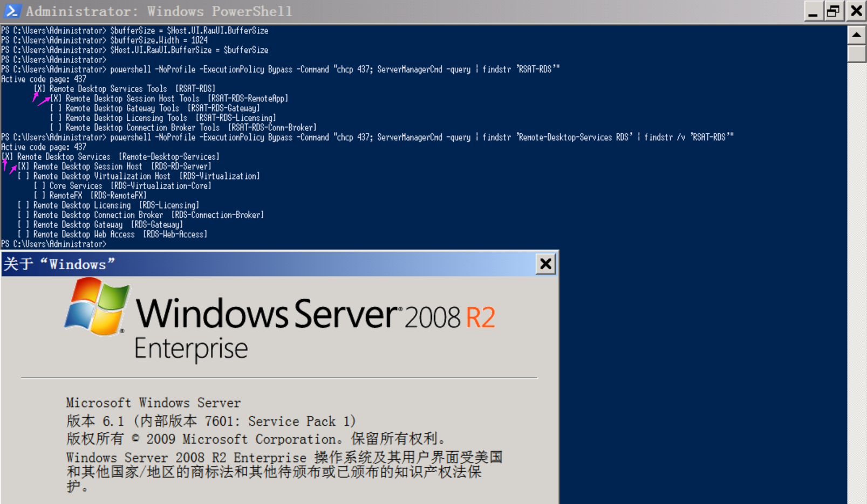Click 'RemoteFX [RDS-RemoteFX]' line

point(90,195)
